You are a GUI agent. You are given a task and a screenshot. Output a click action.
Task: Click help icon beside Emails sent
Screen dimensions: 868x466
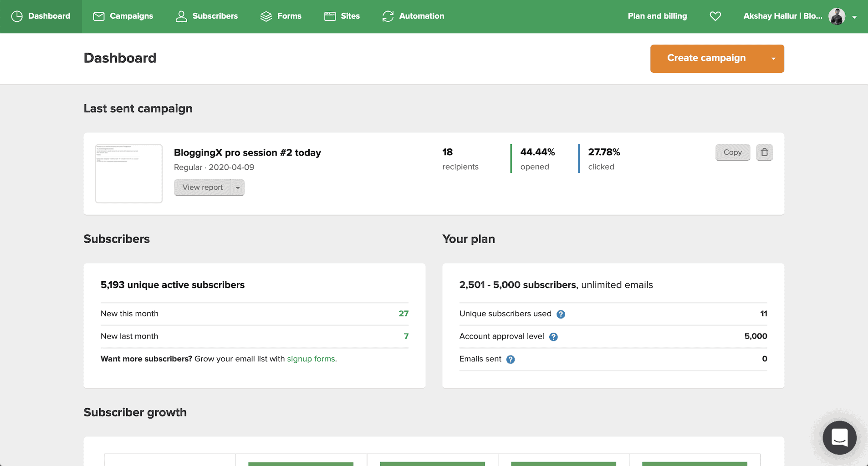pyautogui.click(x=511, y=360)
